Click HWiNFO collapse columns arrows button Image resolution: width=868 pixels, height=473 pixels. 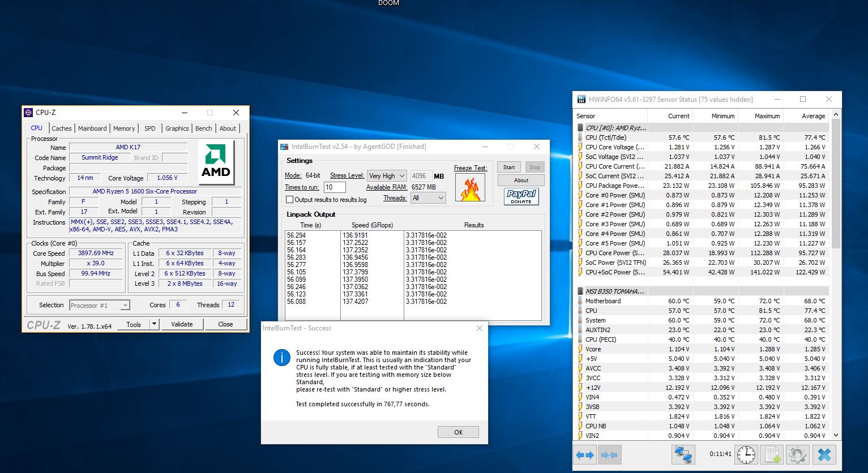click(x=609, y=454)
